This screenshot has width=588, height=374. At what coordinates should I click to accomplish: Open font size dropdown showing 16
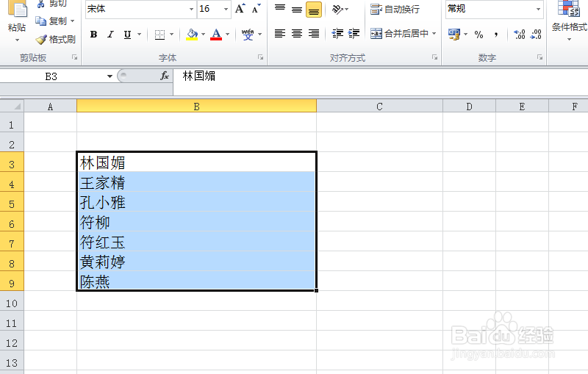coord(226,9)
